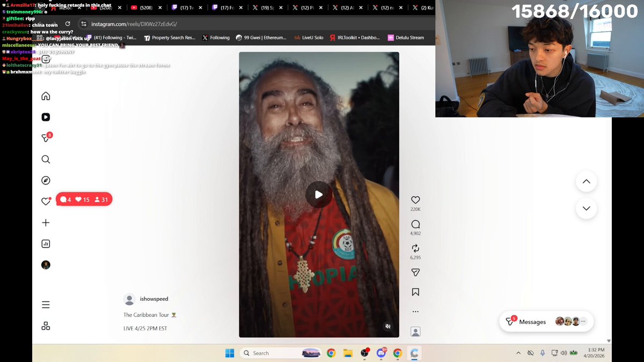Image resolution: width=644 pixels, height=362 pixels.
Task: Go to previous reel up chevron
Action: pos(586,181)
